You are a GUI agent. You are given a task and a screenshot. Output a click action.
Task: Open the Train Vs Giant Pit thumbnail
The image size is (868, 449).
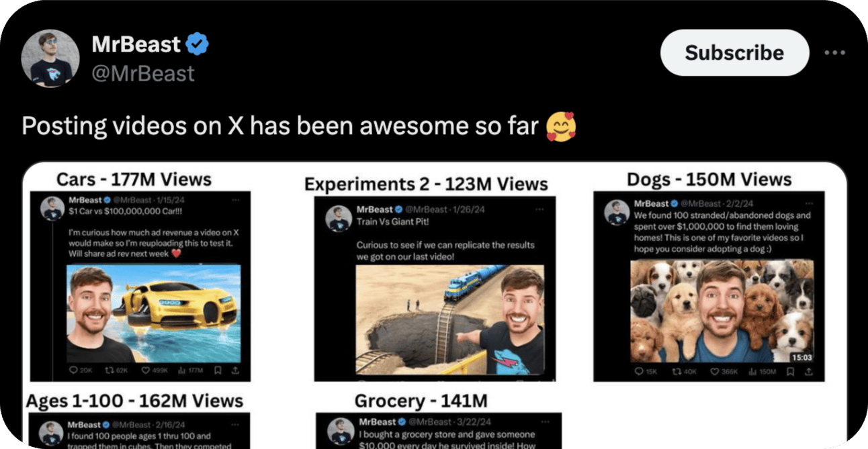click(x=449, y=319)
